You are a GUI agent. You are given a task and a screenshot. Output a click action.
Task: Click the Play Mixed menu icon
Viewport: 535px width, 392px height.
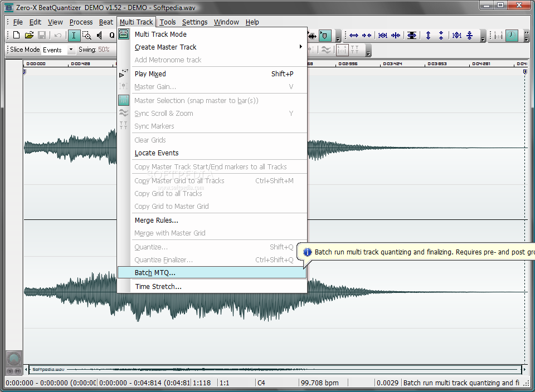point(124,73)
